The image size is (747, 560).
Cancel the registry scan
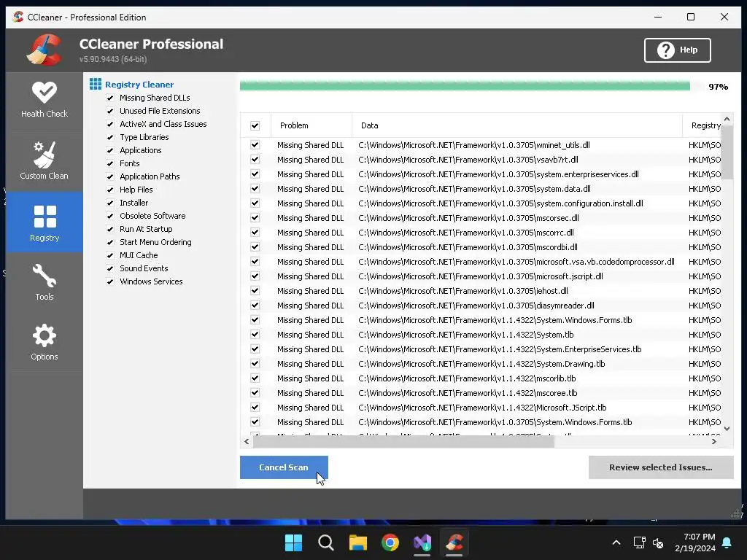(x=284, y=467)
